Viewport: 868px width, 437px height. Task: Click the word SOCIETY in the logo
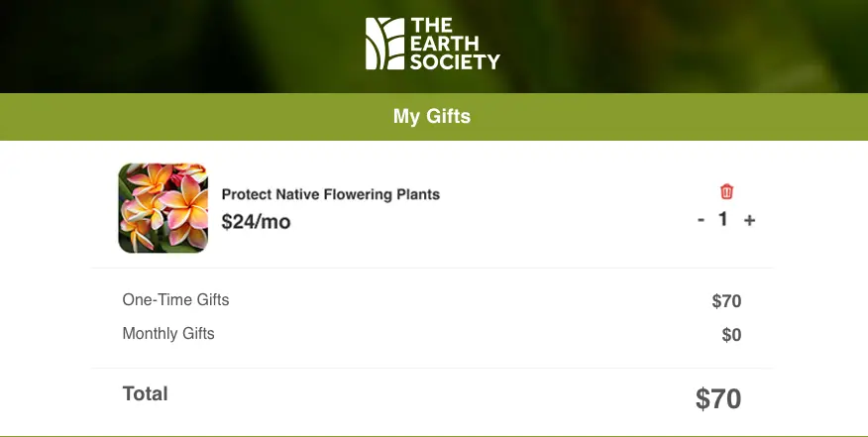click(x=455, y=61)
